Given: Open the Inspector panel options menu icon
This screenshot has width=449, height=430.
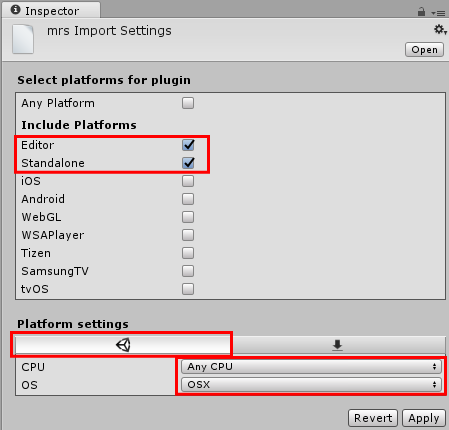Looking at the screenshot, I should (438, 13).
